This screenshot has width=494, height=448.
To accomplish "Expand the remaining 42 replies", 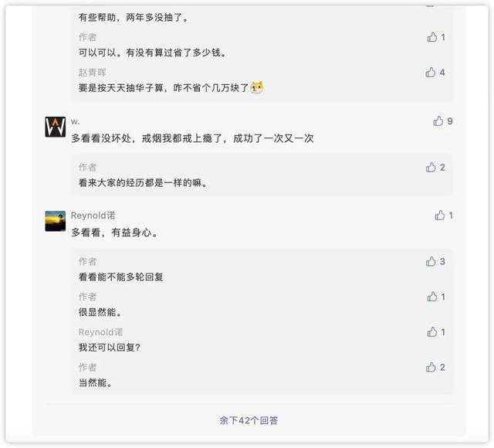I will [249, 421].
